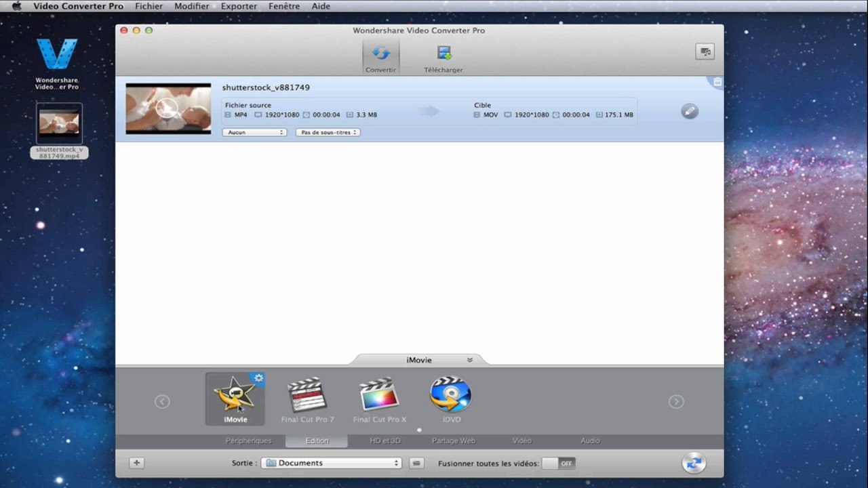Click the round convert button at bottom right
The image size is (868, 488).
click(x=694, y=464)
